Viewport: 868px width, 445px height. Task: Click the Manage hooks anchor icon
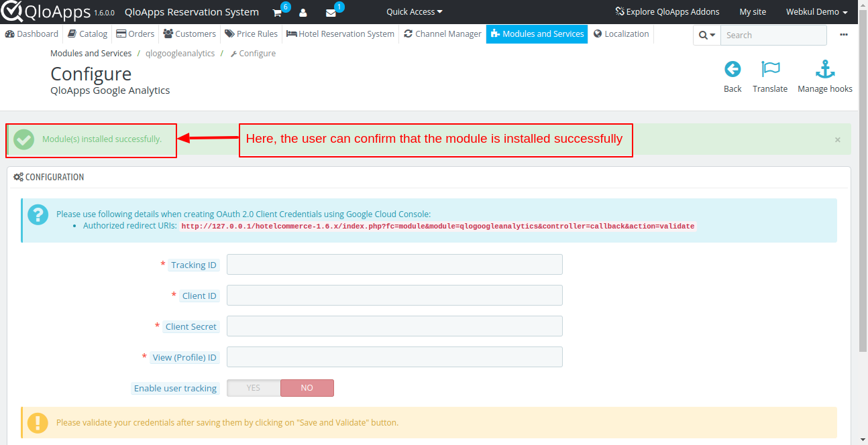(x=824, y=69)
